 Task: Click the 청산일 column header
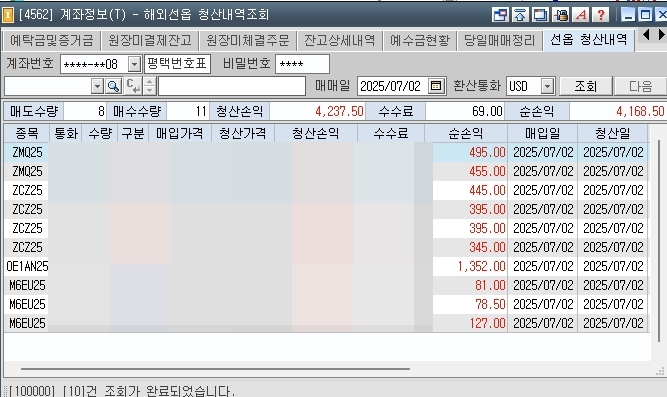(x=613, y=133)
